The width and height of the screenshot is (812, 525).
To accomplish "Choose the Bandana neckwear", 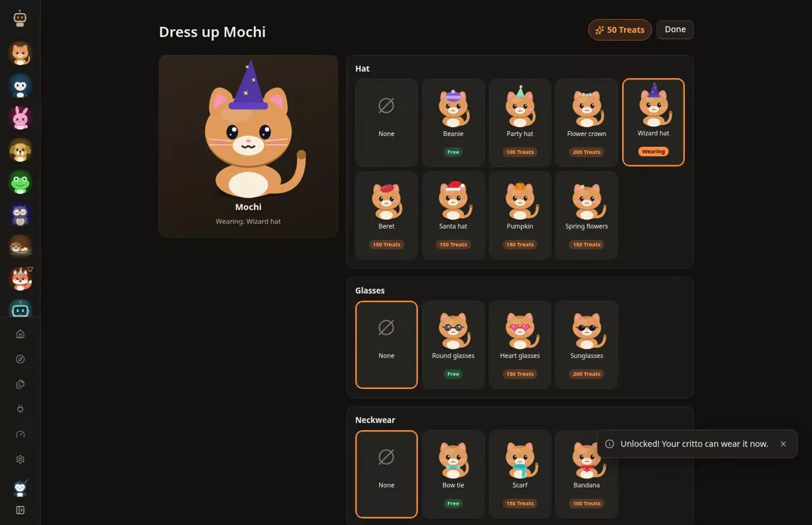I will (587, 474).
